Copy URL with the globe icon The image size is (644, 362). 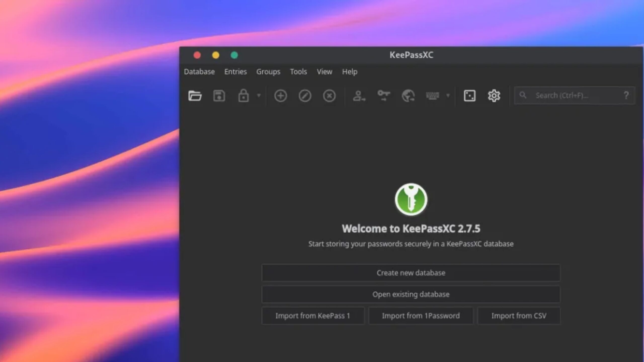coord(408,96)
